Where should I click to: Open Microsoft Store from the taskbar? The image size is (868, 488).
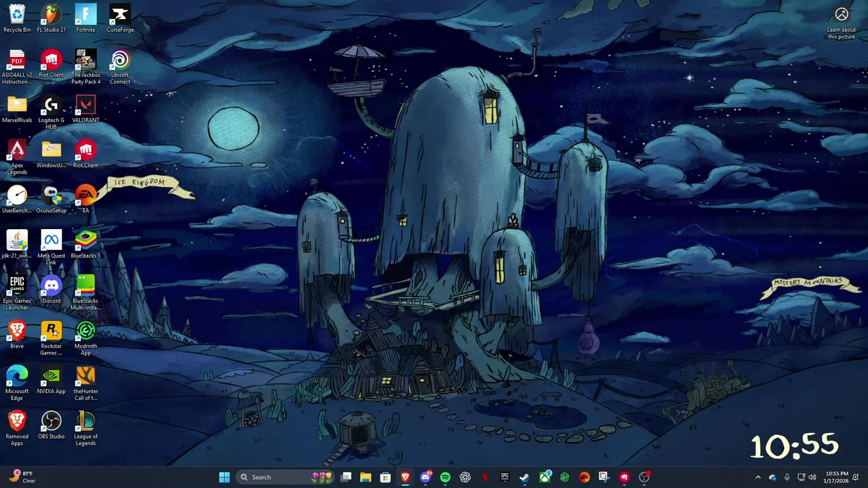[385, 477]
